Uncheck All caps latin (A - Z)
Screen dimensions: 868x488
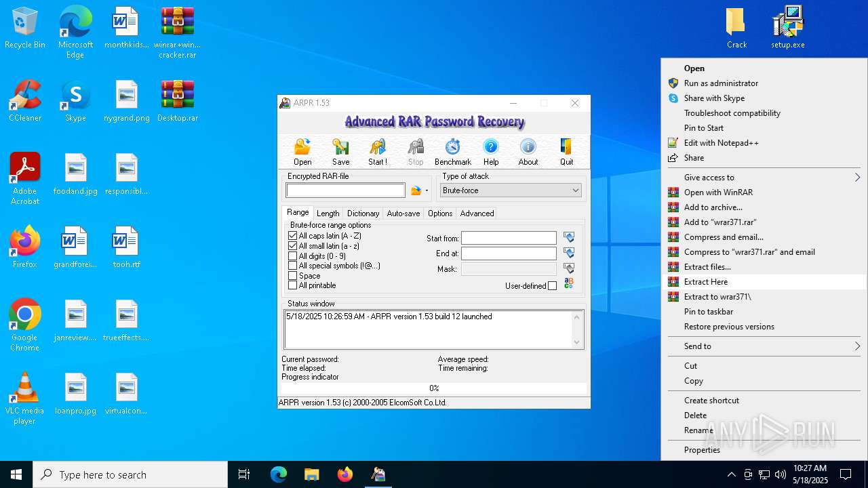[293, 236]
